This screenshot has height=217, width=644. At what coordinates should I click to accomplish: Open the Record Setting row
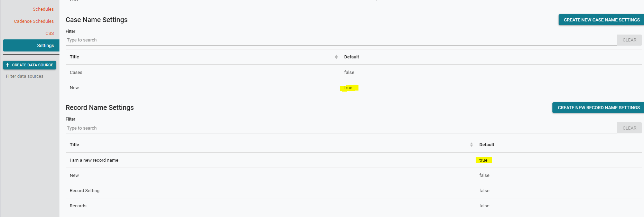click(85, 191)
